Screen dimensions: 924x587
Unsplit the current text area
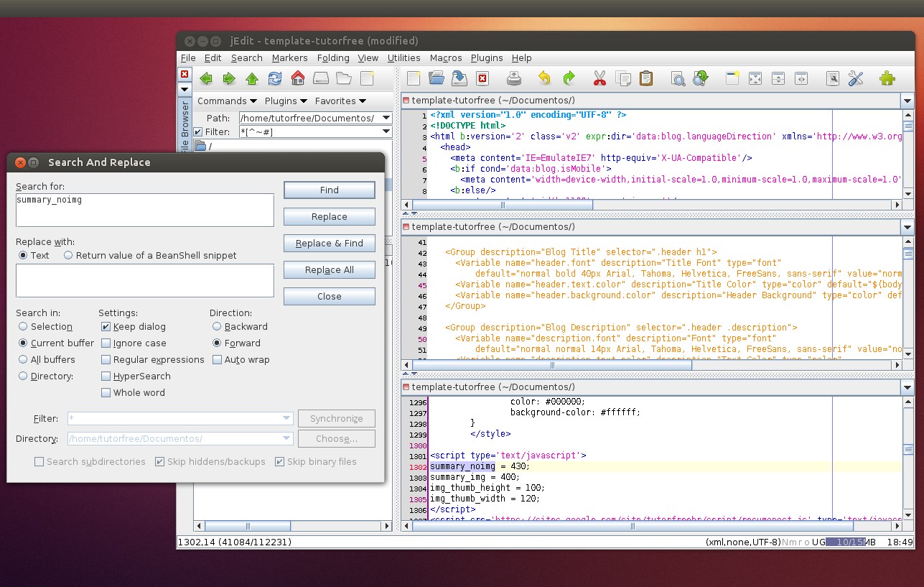pos(755,79)
